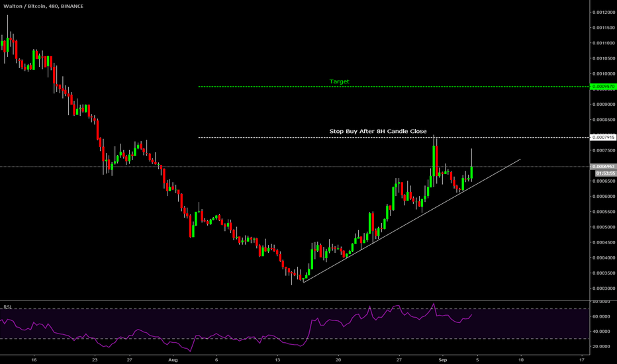Select the 'Stop Buy After 8H Candle Close' label

(378, 131)
